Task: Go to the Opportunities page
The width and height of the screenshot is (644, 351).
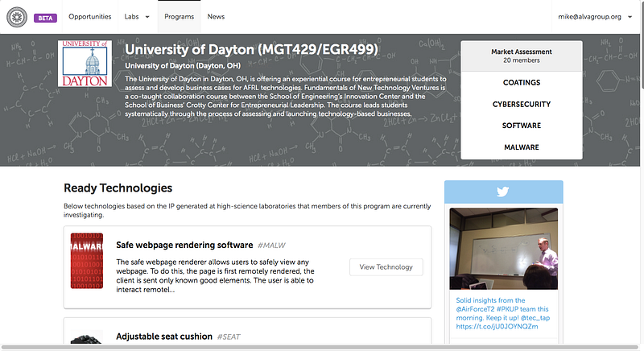Action: click(x=90, y=17)
